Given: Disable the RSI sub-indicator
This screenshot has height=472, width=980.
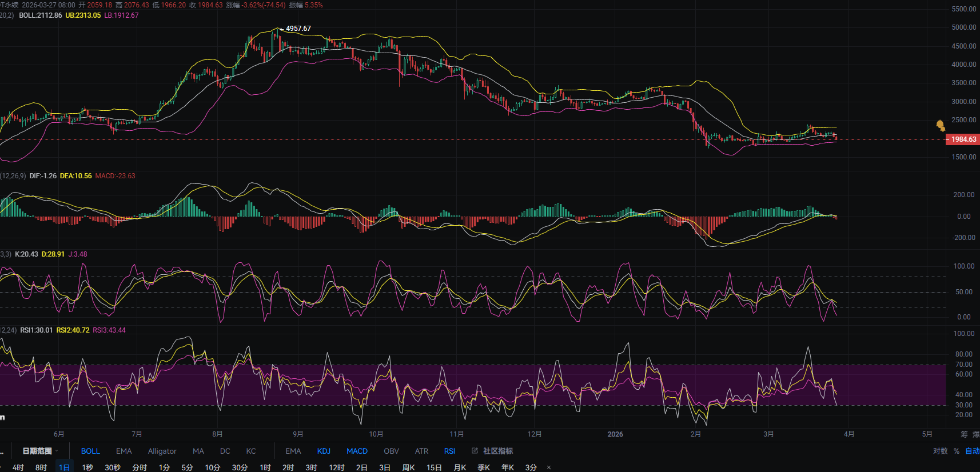Looking at the screenshot, I should (449, 451).
